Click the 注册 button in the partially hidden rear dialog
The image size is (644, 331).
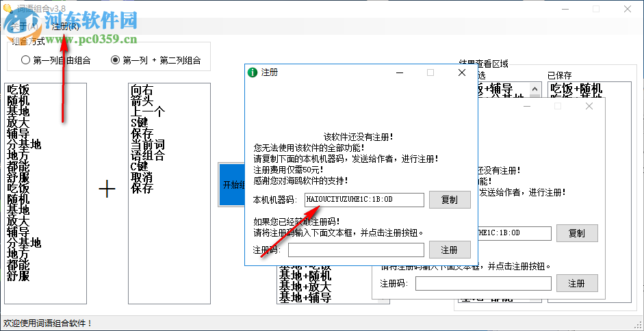pos(577,283)
